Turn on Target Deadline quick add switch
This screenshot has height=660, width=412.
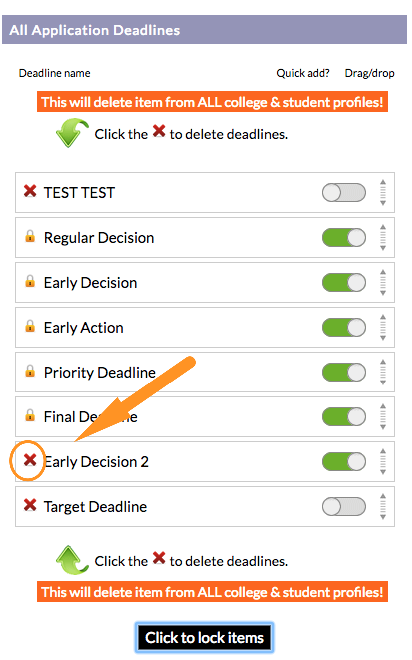pyautogui.click(x=344, y=506)
